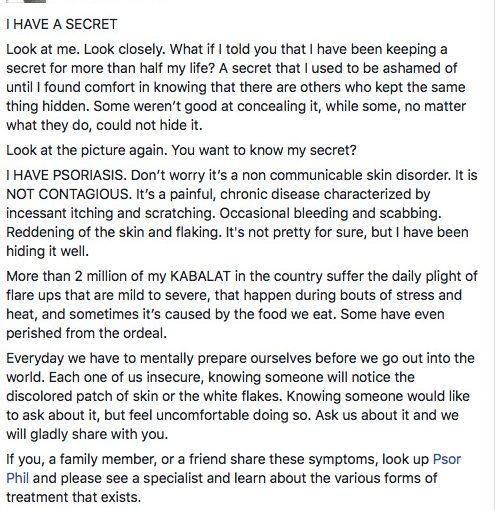This screenshot has height=510, width=495.
Task: Click the line 'Look at the picture again'
Action: pyautogui.click(x=181, y=150)
